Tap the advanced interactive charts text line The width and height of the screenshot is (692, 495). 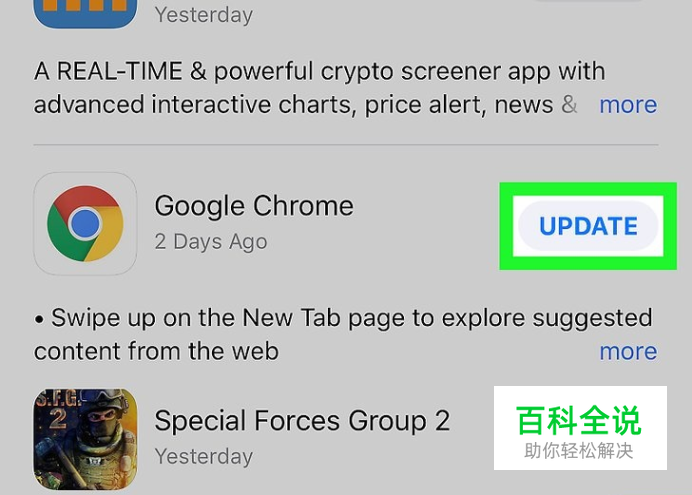(293, 105)
